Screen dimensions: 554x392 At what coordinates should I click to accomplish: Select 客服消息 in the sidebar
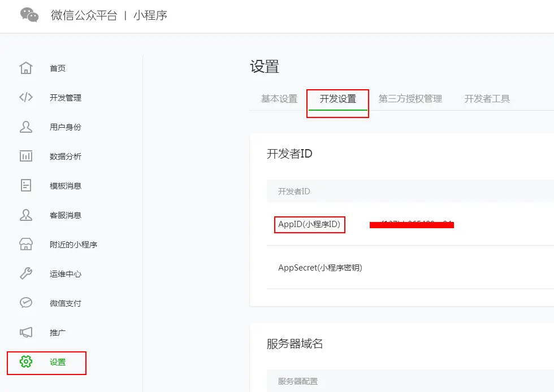click(66, 215)
